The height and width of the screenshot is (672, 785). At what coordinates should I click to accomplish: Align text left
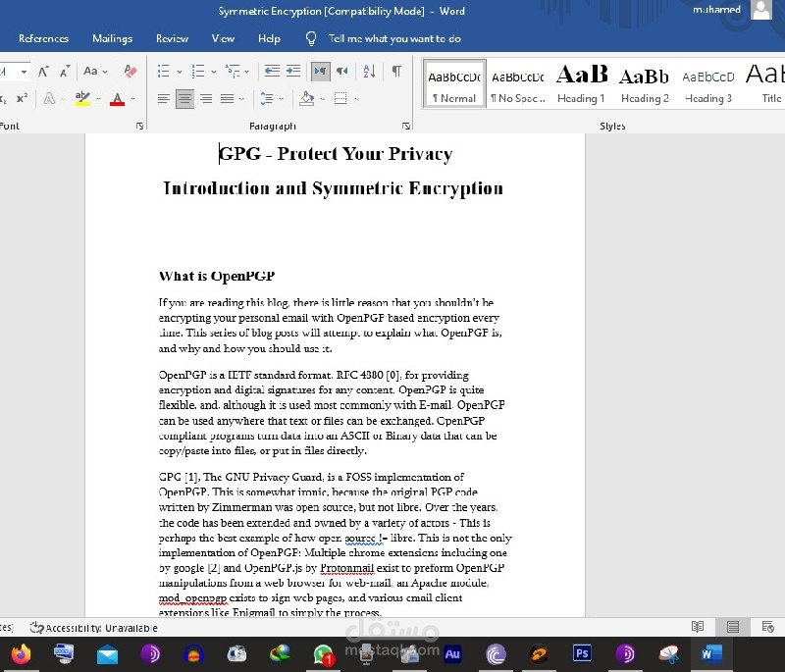pyautogui.click(x=163, y=98)
